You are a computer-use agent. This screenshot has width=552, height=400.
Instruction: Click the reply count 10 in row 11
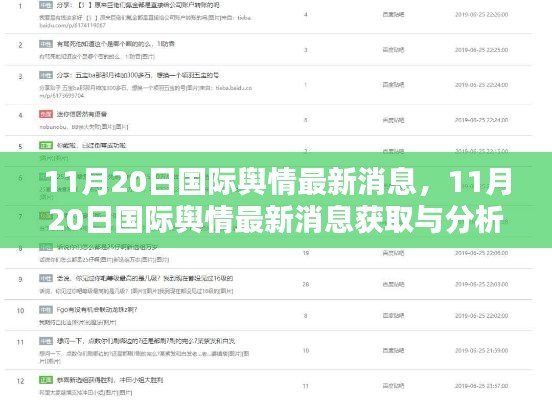pos(306,350)
